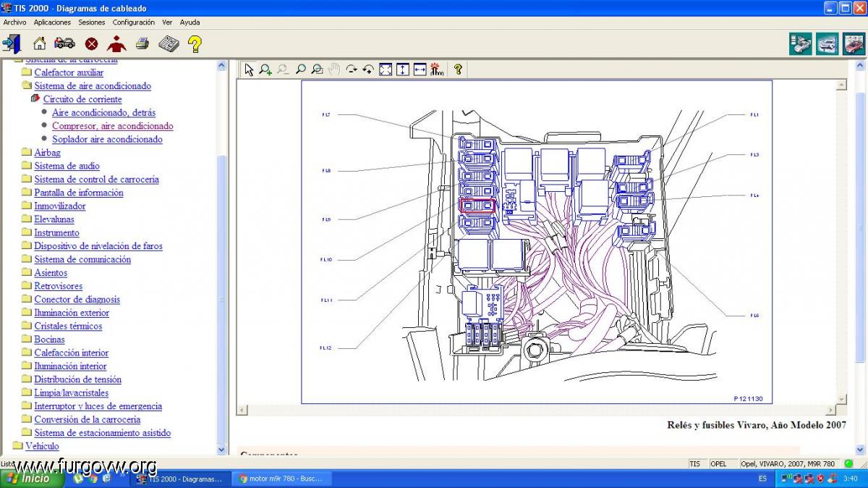This screenshot has width=868, height=488.
Task: Click tree panel scrollbar down arrow
Action: 222,449
